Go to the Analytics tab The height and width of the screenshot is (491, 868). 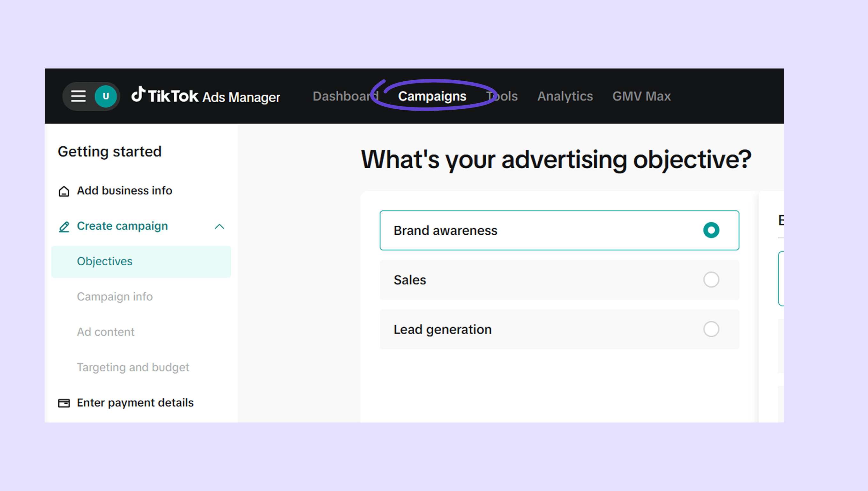565,96
